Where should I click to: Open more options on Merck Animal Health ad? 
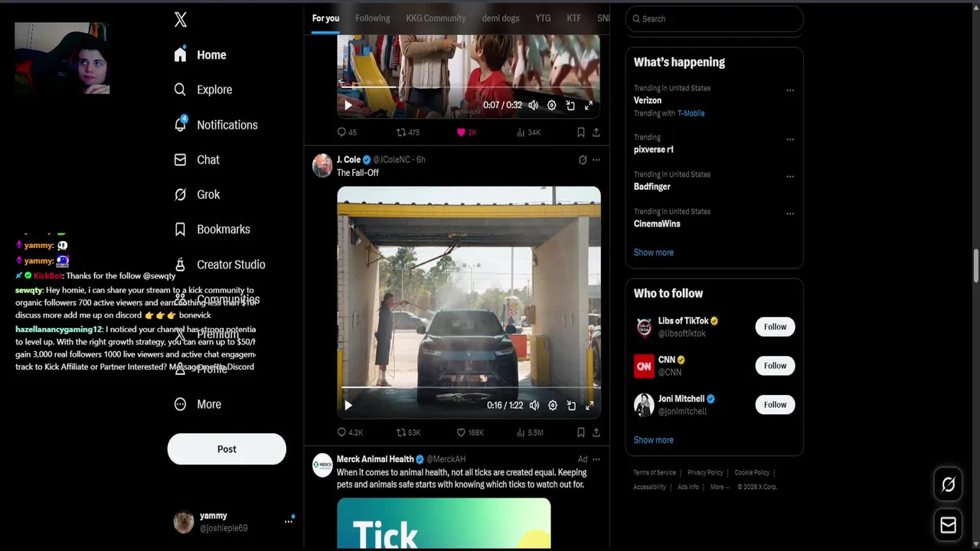(596, 459)
